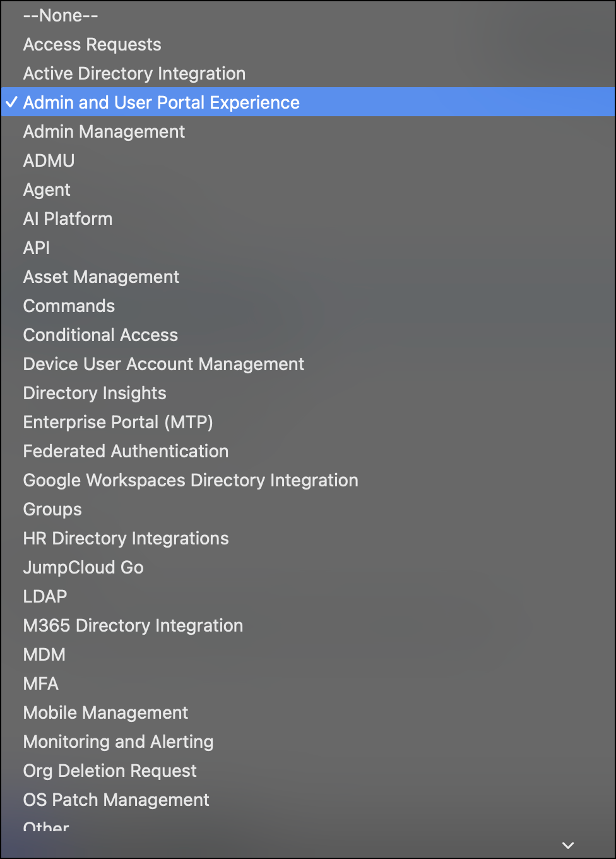The height and width of the screenshot is (859, 616).
Task: Pick Federated Authentication from the list
Action: (126, 451)
